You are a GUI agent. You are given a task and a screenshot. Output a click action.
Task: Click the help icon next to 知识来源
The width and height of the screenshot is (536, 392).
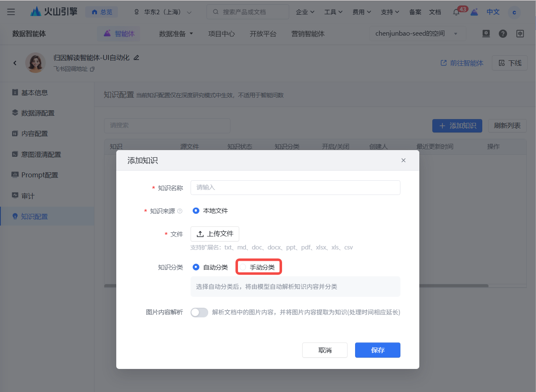[180, 211]
